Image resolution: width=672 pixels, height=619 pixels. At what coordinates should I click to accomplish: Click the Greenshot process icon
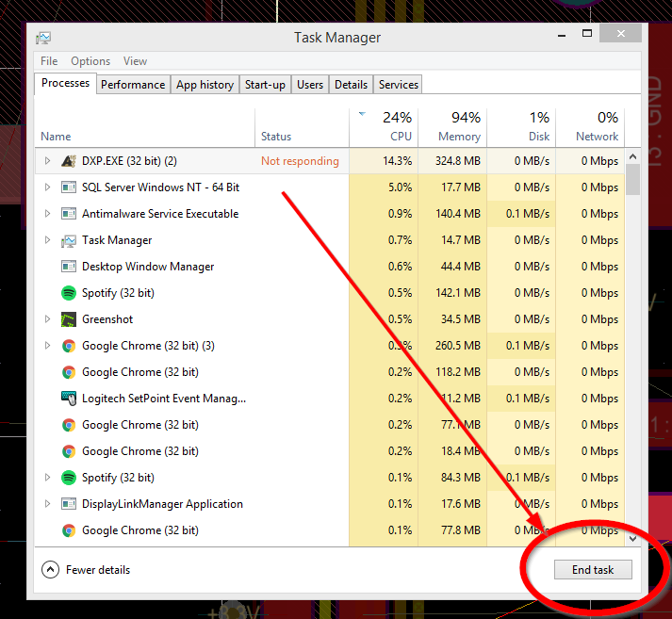click(69, 319)
